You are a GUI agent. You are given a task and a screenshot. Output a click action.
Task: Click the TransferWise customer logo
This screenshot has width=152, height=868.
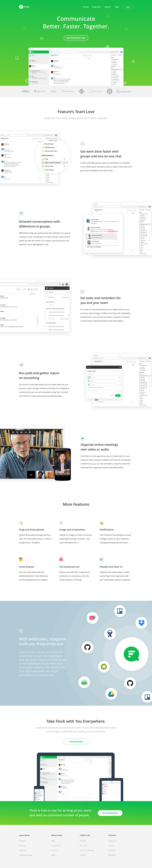point(68,91)
